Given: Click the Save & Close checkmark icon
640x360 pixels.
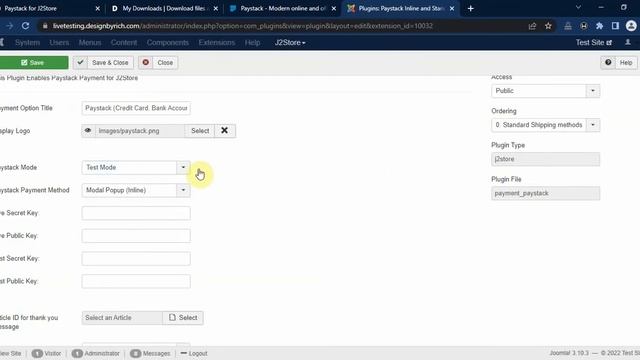Looking at the screenshot, I should pos(80,62).
